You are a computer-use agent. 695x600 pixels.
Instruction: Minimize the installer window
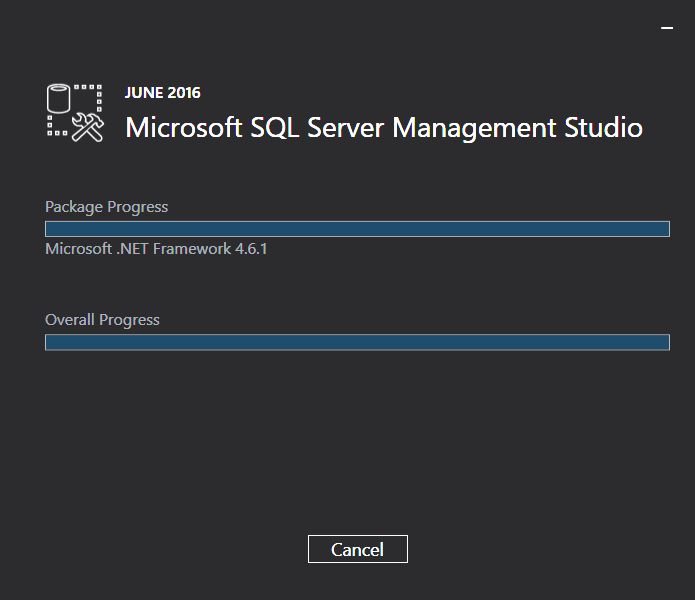(667, 28)
